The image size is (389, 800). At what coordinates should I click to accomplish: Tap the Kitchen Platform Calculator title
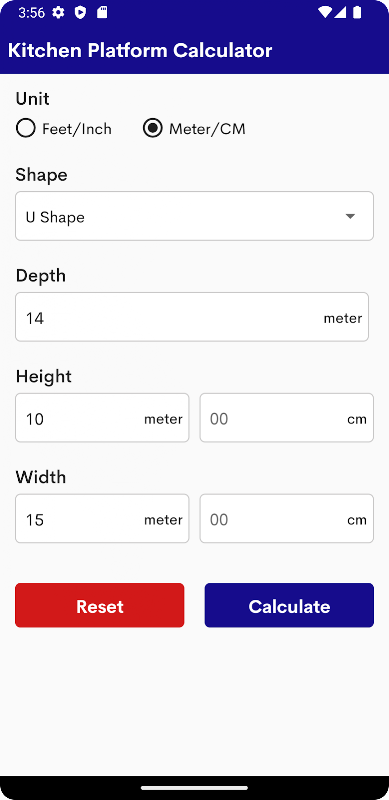coord(140,51)
